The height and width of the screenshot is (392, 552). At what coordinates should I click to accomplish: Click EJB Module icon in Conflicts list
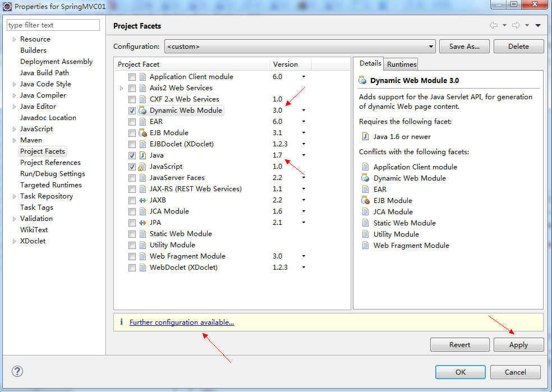click(365, 201)
